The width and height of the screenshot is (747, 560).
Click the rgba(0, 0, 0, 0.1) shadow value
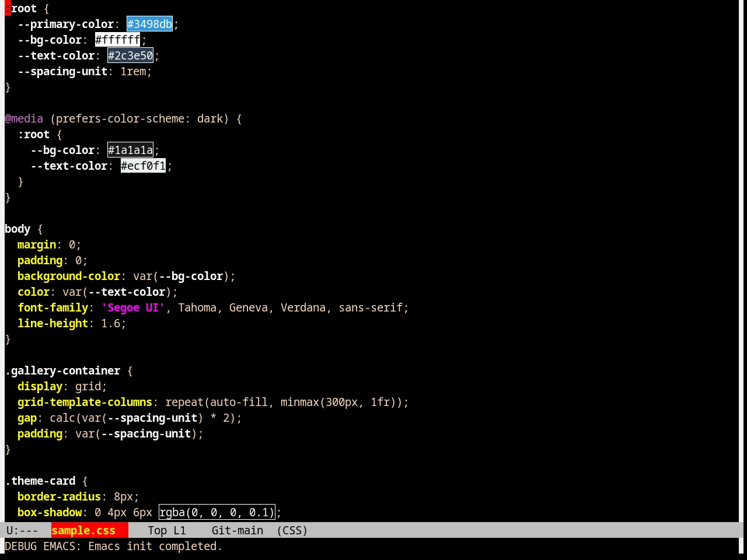click(x=217, y=512)
